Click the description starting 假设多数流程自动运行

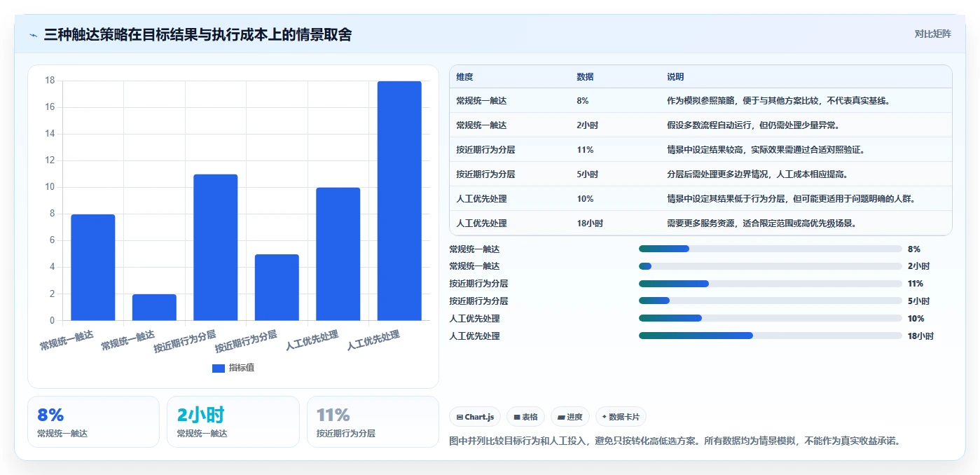pyautogui.click(x=753, y=125)
